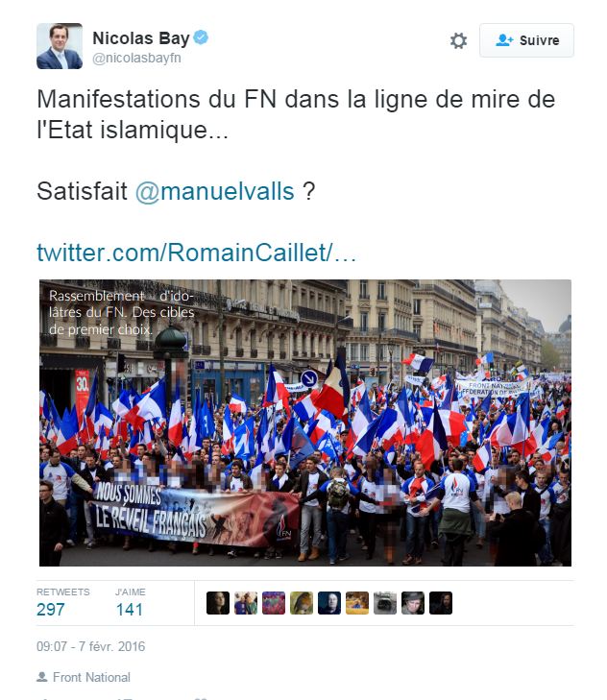This screenshot has height=700, width=607.
Task: Follow the twitter.com/RomainCaillet link
Action: 197,253
